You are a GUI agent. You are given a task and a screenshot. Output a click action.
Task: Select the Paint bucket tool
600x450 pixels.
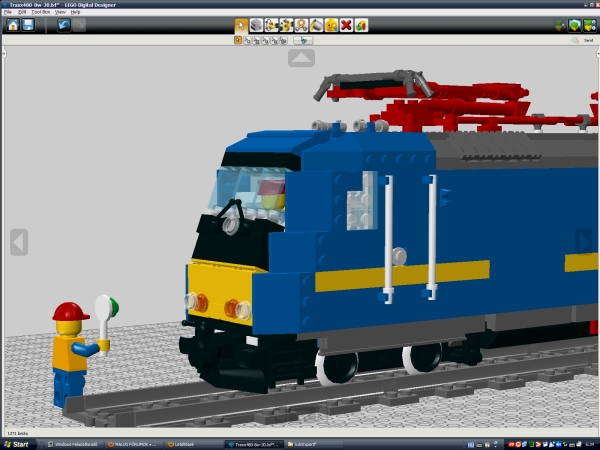[316, 26]
